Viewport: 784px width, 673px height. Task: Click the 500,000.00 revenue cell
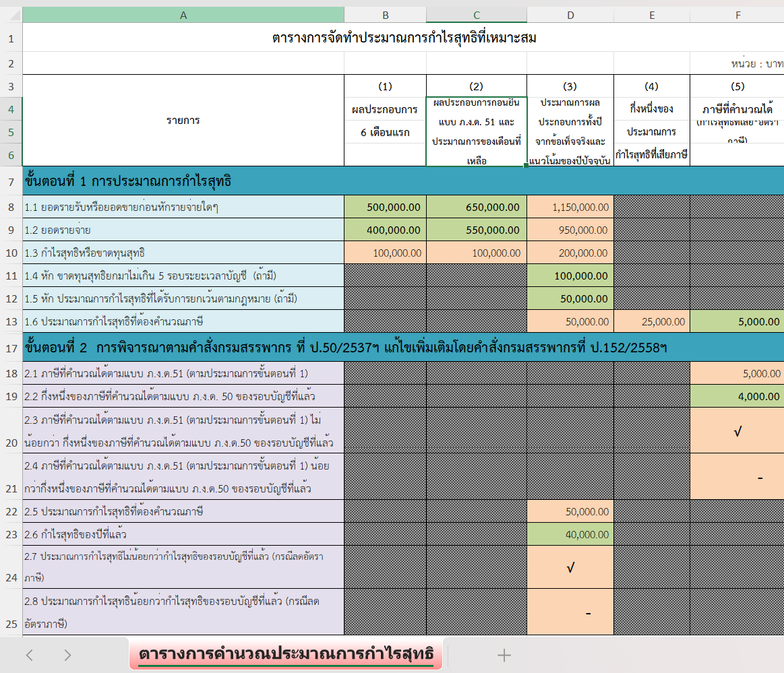(x=385, y=207)
